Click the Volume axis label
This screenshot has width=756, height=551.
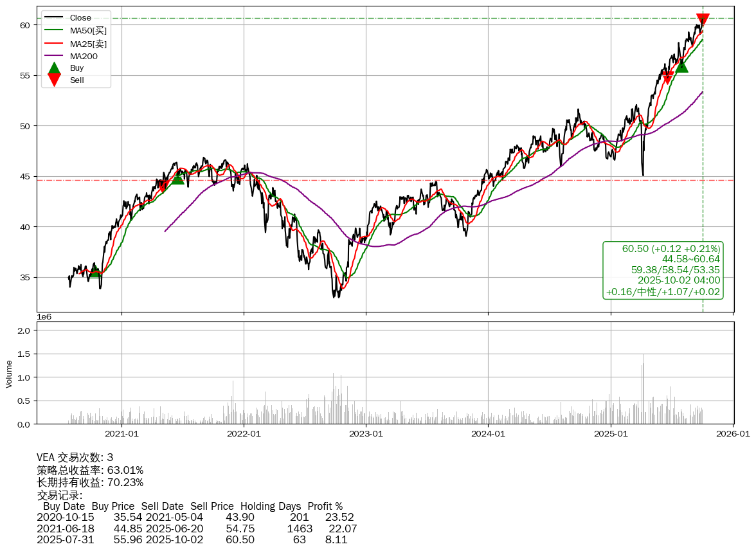pyautogui.click(x=9, y=374)
